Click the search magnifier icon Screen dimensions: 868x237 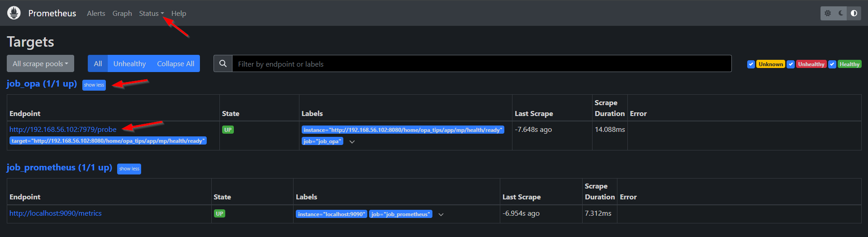(223, 63)
